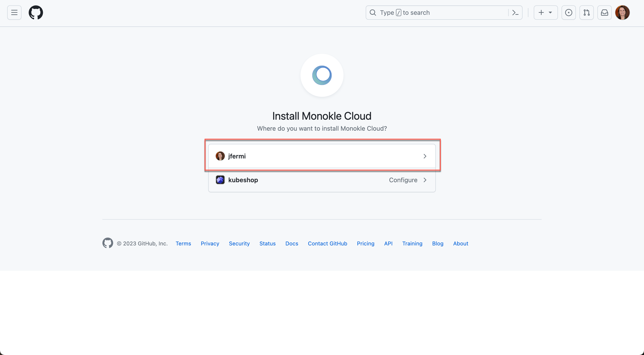Open the About footer link
Screen dimensions: 644x355
pyautogui.click(x=460, y=243)
